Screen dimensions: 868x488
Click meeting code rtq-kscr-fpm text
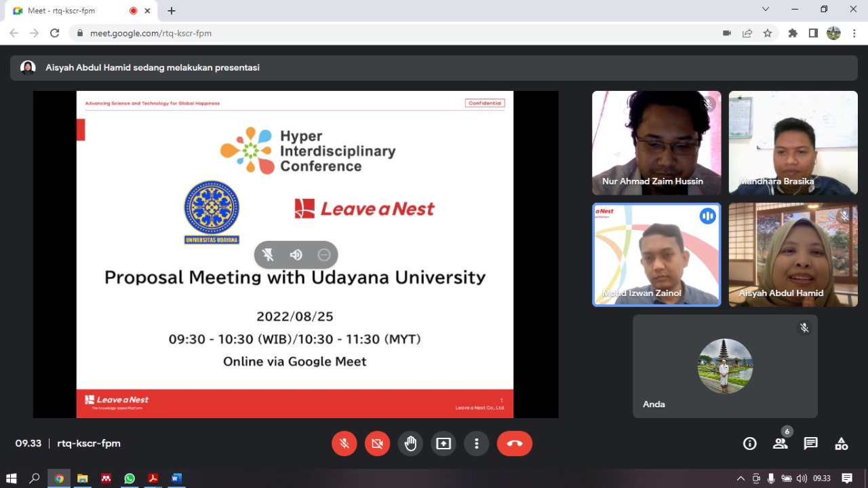(x=89, y=443)
